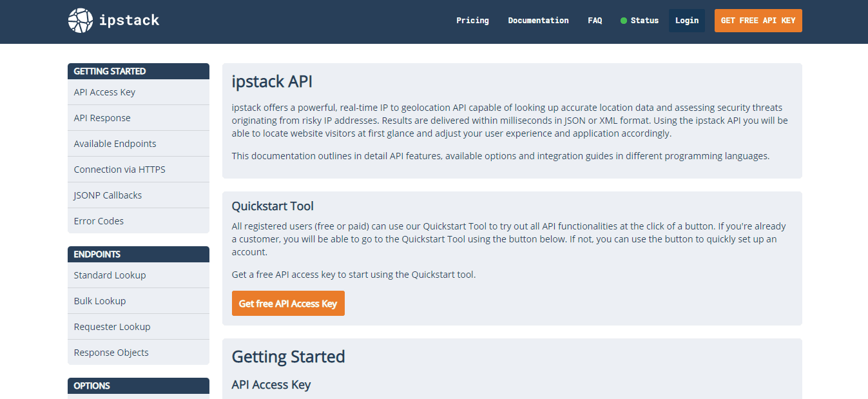
Task: Open the Bulk Lookup sidebar link
Action: (139, 301)
